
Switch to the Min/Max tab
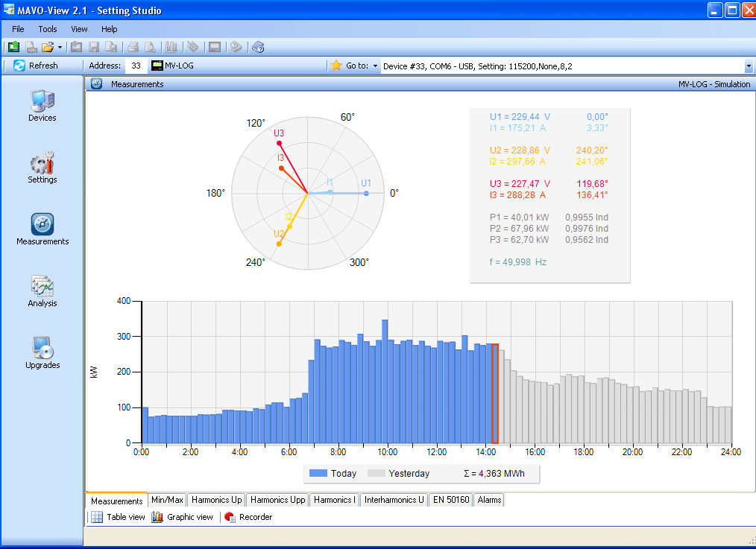(x=167, y=500)
